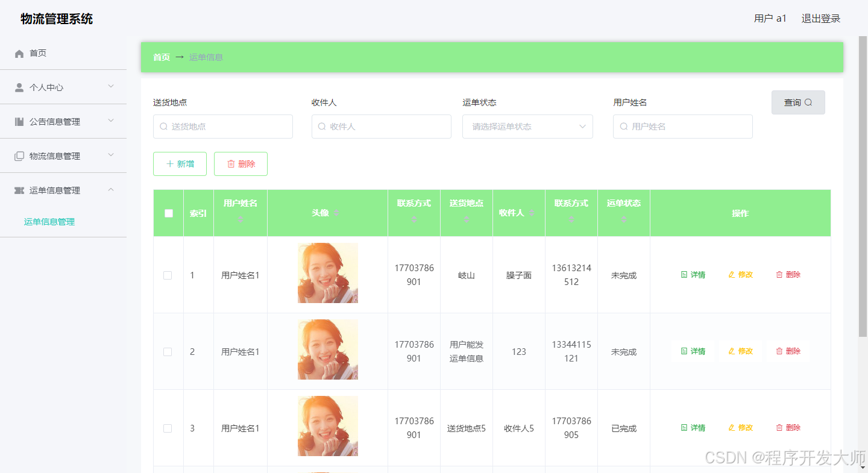868x473 pixels.
Task: Click the trash icon in the toolbar 删除 button
Action: point(231,164)
